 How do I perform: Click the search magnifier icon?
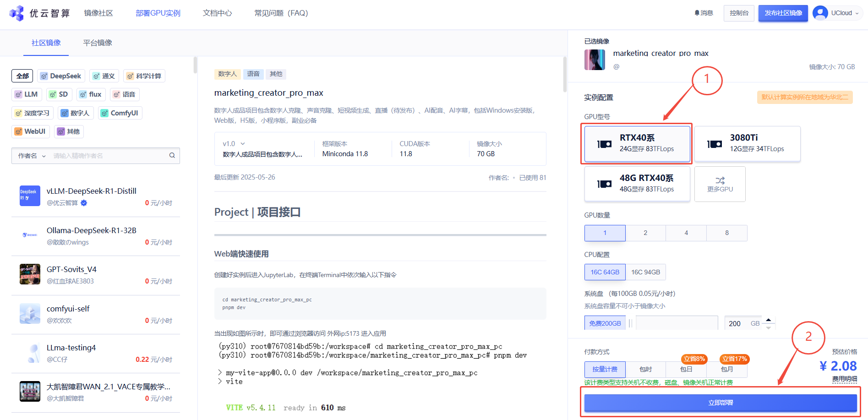[172, 156]
